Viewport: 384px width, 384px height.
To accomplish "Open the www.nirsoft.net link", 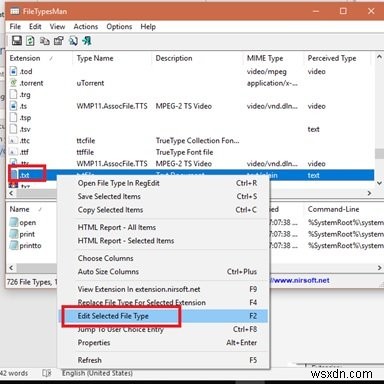I will point(302,280).
